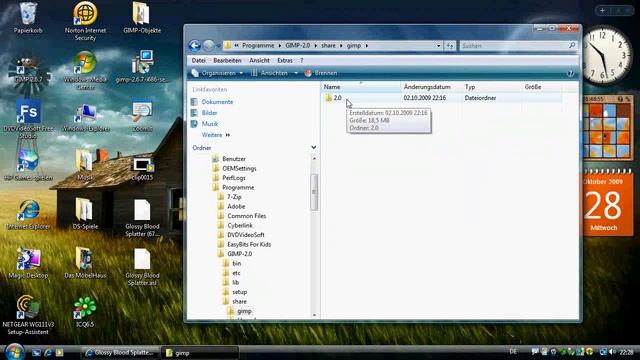Sort by the Größe column header
This screenshot has width=640, height=360.
point(542,87)
